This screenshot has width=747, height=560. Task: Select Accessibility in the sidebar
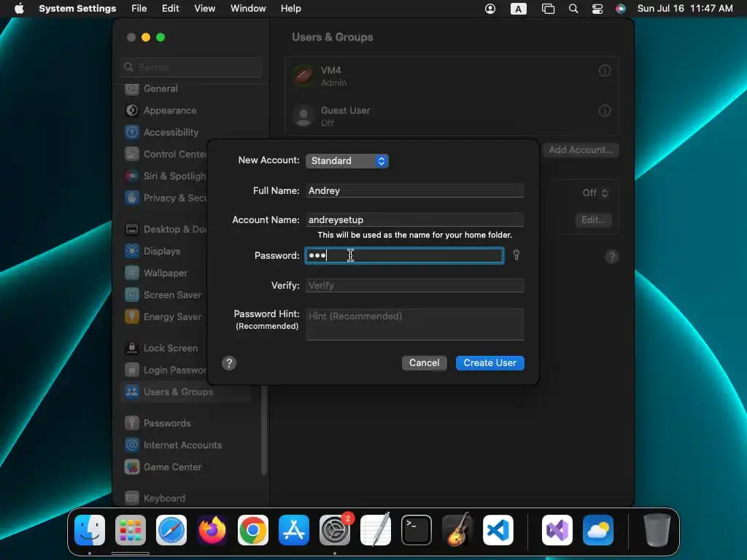161,133
